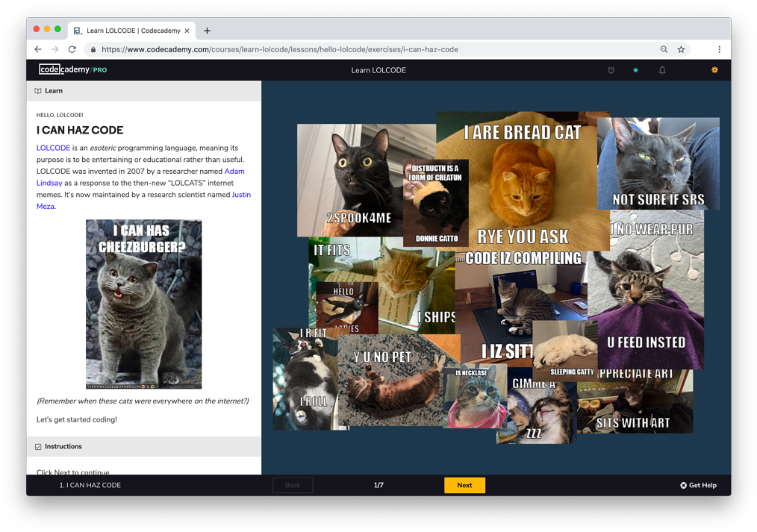The image size is (757, 532).
Task: Open notifications bell
Action: (x=662, y=70)
